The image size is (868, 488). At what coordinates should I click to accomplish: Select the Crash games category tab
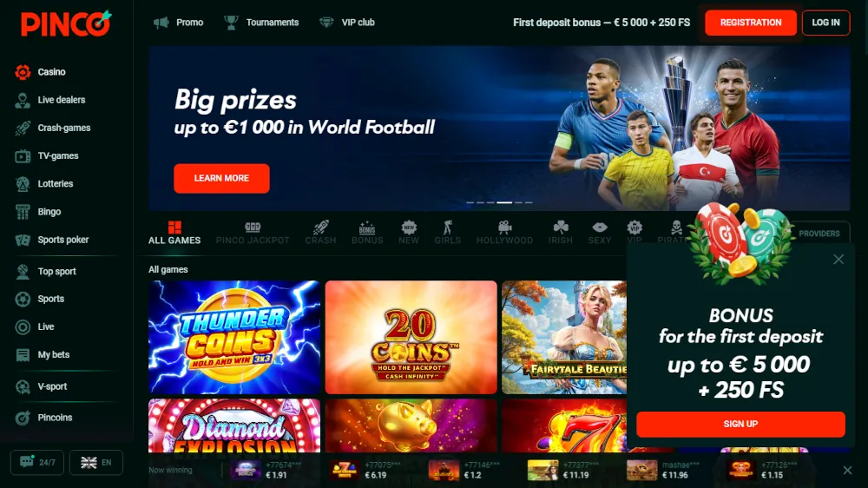point(320,234)
